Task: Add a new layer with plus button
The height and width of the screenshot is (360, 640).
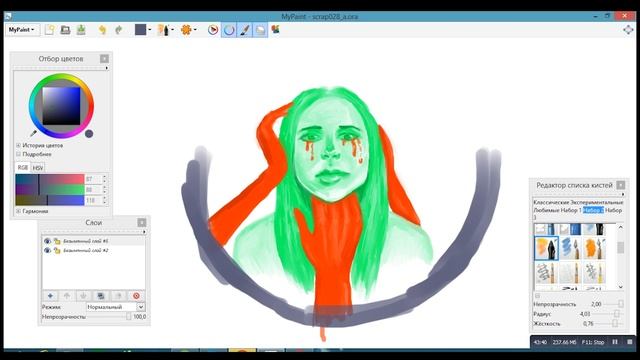Action: 50,296
